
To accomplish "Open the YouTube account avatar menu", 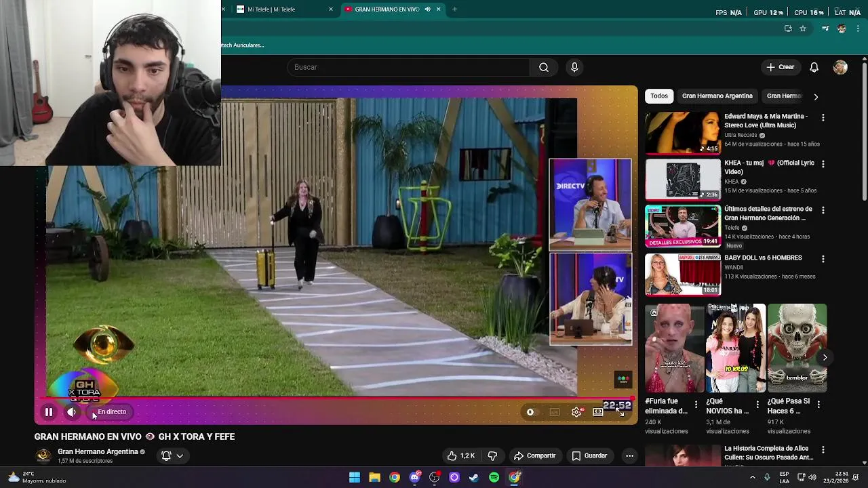I will pos(840,67).
